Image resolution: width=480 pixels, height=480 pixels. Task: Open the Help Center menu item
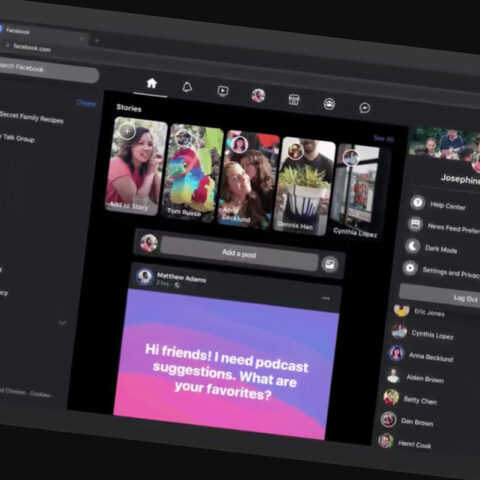(x=448, y=206)
